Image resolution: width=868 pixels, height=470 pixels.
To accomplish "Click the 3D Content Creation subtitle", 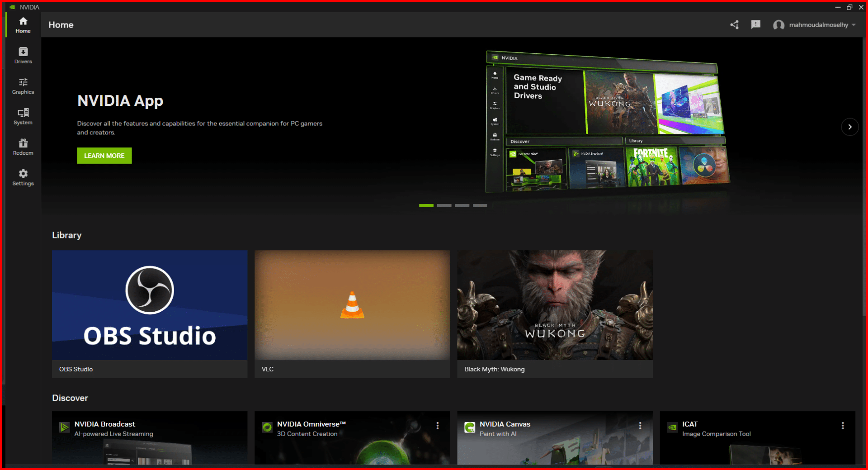I will pyautogui.click(x=307, y=434).
